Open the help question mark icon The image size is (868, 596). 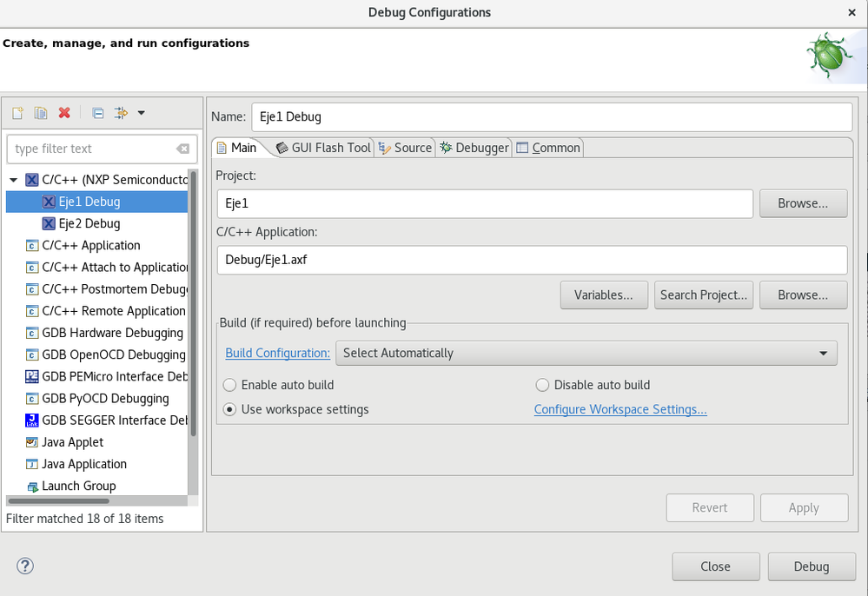(24, 566)
